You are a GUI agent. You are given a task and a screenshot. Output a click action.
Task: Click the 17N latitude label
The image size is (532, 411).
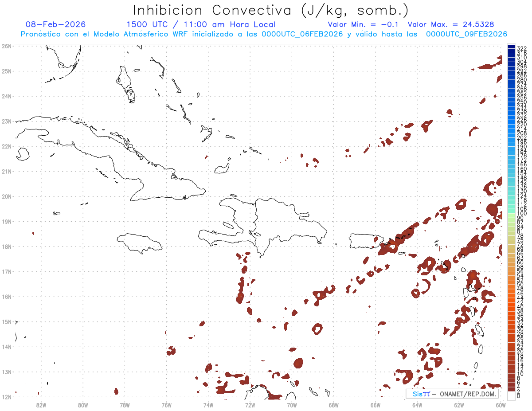(x=6, y=271)
